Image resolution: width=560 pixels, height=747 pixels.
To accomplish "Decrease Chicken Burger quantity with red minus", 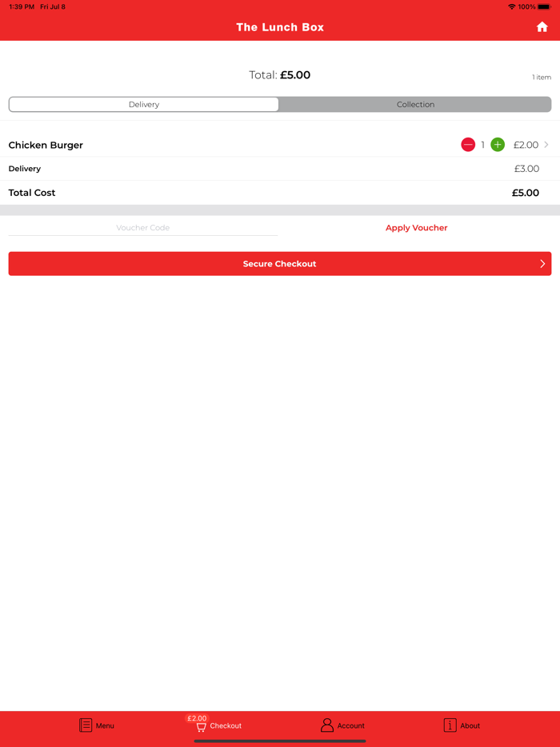I will click(468, 145).
